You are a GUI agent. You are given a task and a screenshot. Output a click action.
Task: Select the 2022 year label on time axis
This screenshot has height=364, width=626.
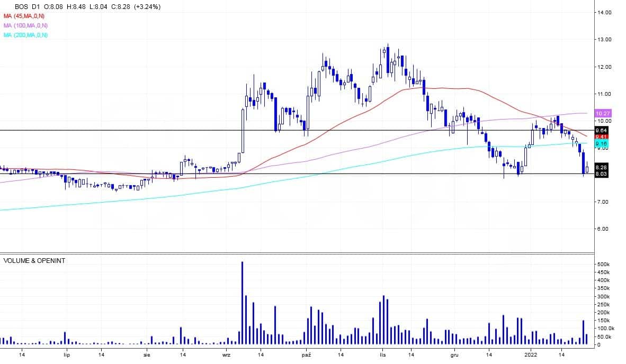pos(531,355)
